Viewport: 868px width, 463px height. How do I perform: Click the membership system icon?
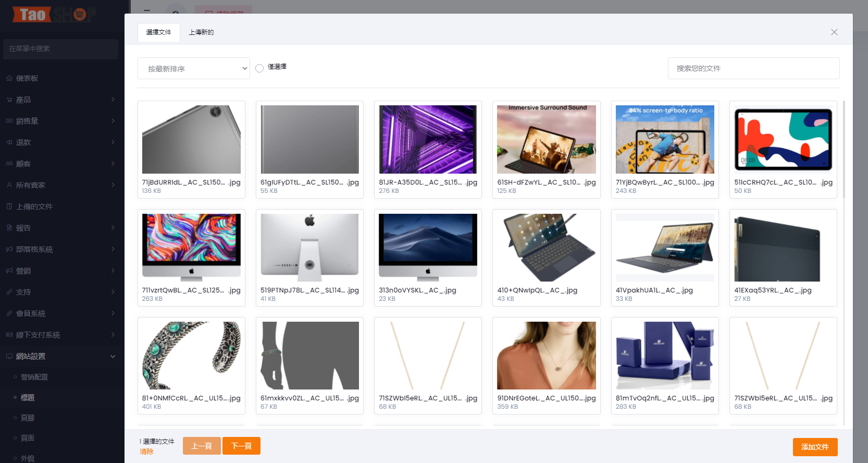[9, 313]
